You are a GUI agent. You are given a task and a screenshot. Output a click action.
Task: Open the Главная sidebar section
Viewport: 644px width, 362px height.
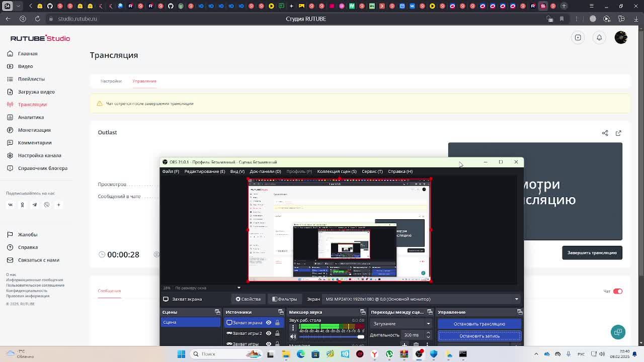(22, 54)
